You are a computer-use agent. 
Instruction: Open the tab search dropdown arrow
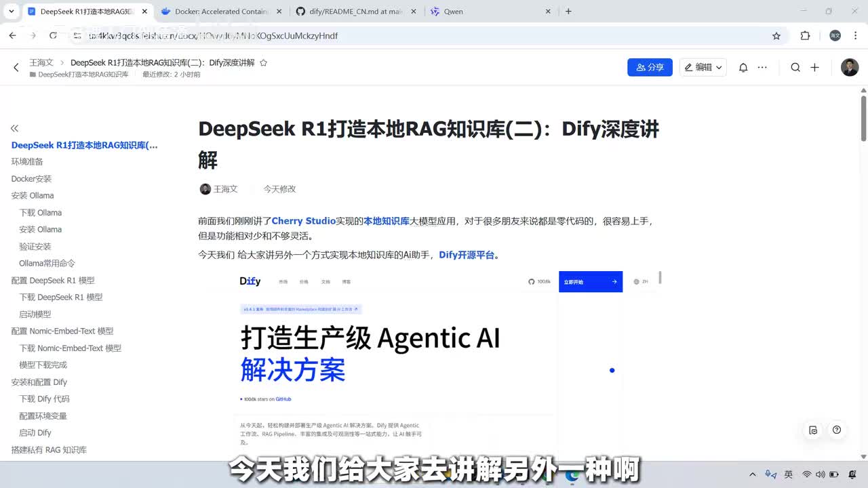point(10,12)
